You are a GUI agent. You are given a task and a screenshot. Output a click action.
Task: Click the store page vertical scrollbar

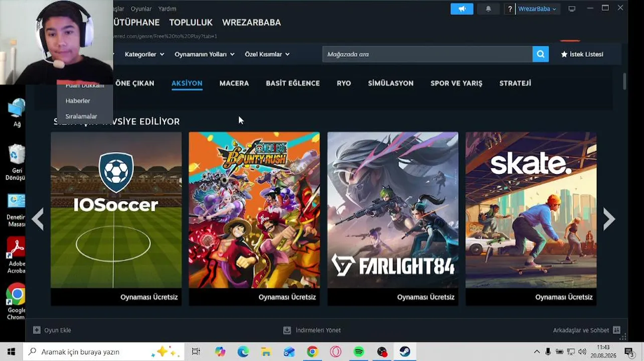(x=624, y=81)
